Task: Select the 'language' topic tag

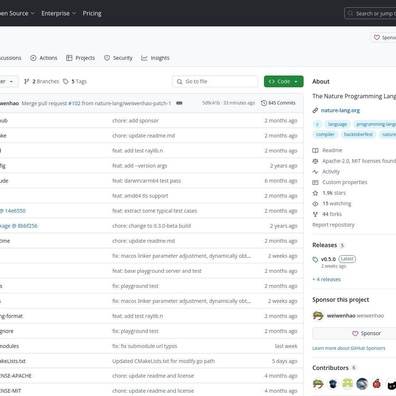Action: [337, 124]
